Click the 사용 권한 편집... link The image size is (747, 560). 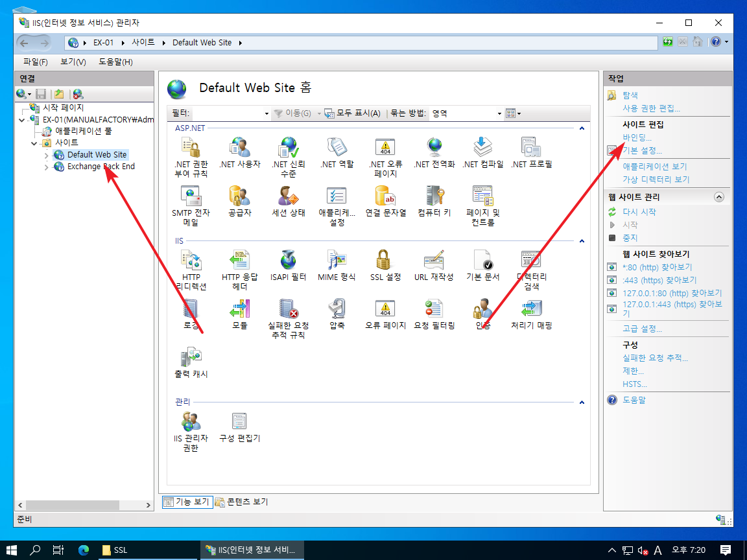point(651,108)
